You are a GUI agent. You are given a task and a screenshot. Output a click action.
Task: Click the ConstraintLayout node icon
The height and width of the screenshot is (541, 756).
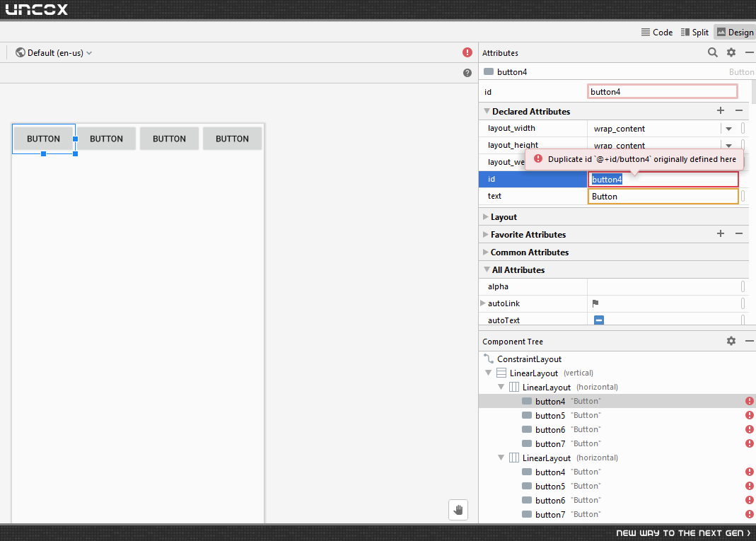[489, 359]
